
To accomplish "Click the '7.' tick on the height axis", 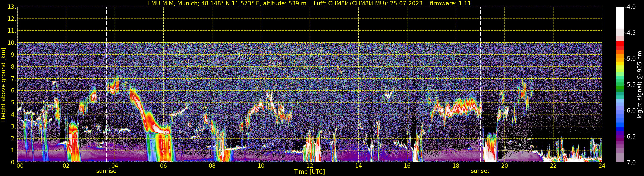I will coord(13,79).
